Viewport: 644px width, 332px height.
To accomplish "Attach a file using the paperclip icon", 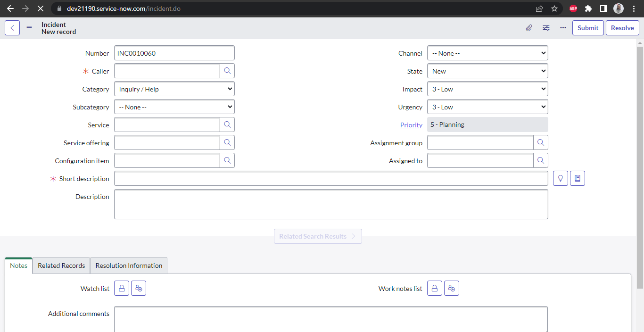I will pos(528,28).
